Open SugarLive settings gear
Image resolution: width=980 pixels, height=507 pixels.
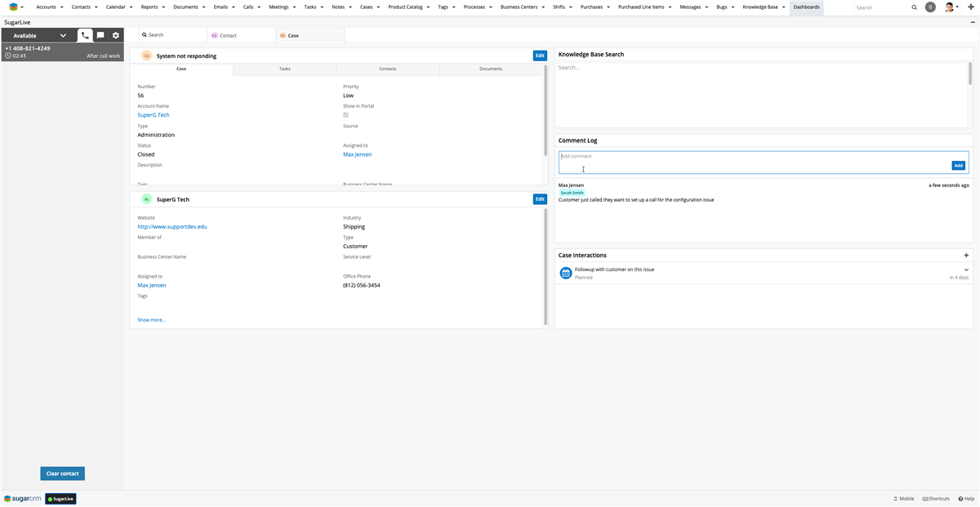click(x=116, y=36)
